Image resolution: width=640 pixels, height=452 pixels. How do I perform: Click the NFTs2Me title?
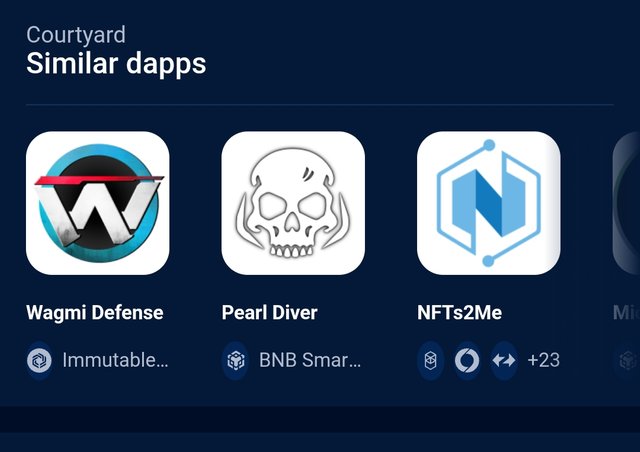(460, 312)
